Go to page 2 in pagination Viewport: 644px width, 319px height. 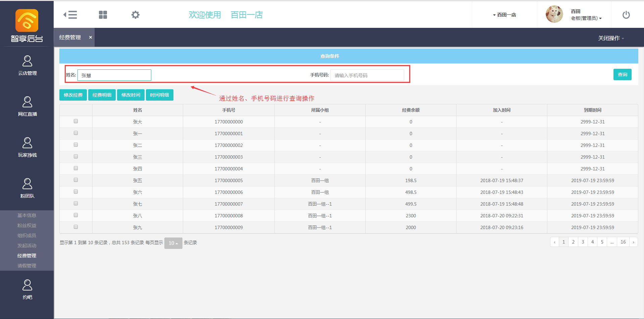(573, 242)
